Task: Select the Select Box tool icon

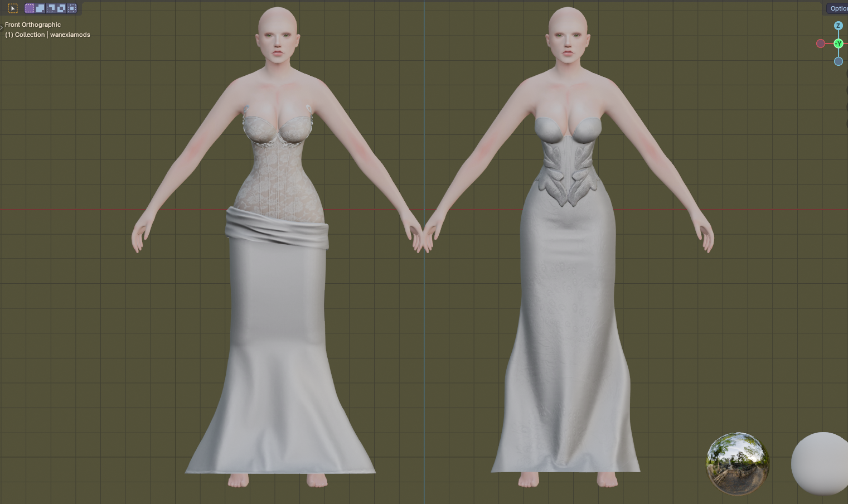Action: pos(13,8)
